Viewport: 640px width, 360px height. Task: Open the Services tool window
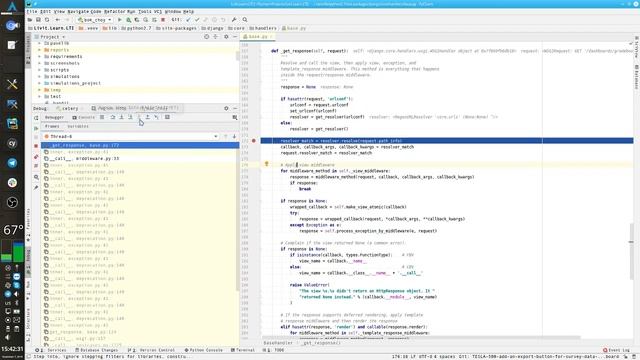pos(51,350)
